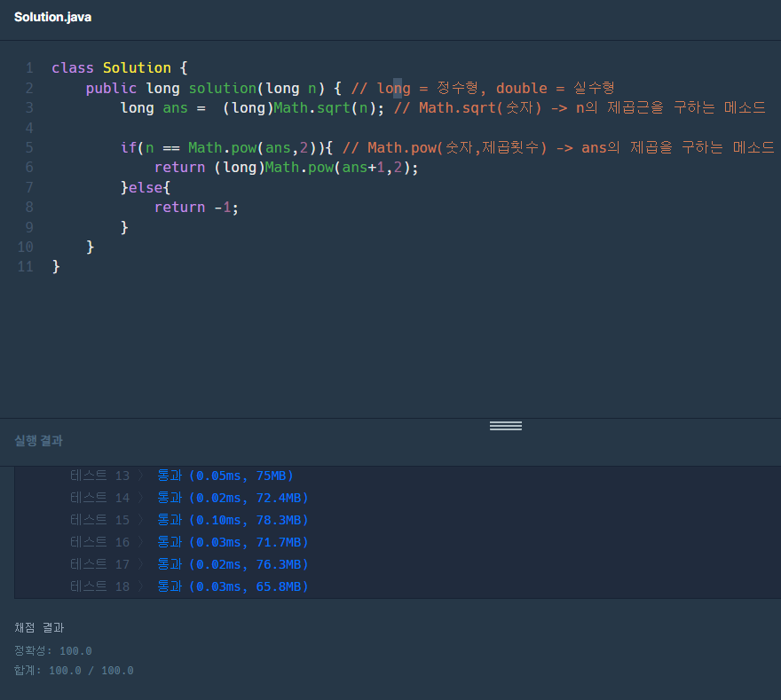Click line number 9 in the gutter
781x700 pixels.
coord(29,227)
